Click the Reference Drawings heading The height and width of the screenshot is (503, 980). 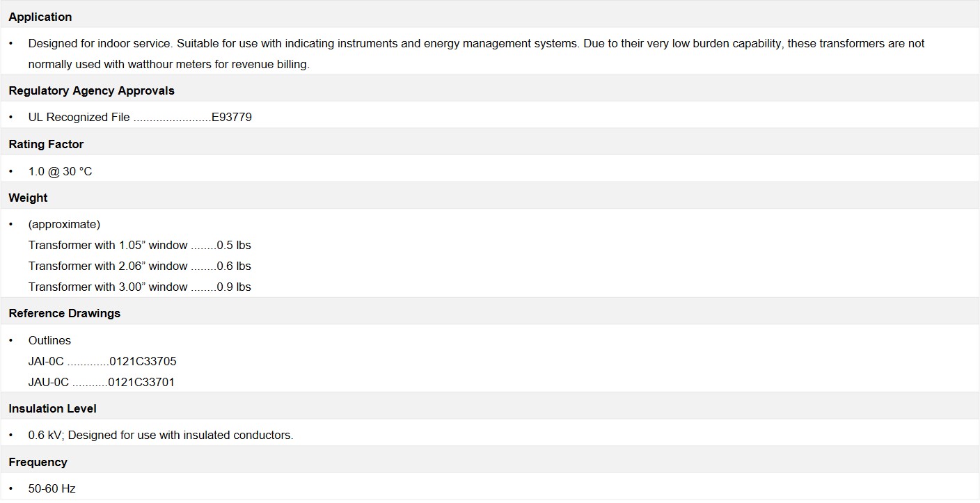[65, 313]
